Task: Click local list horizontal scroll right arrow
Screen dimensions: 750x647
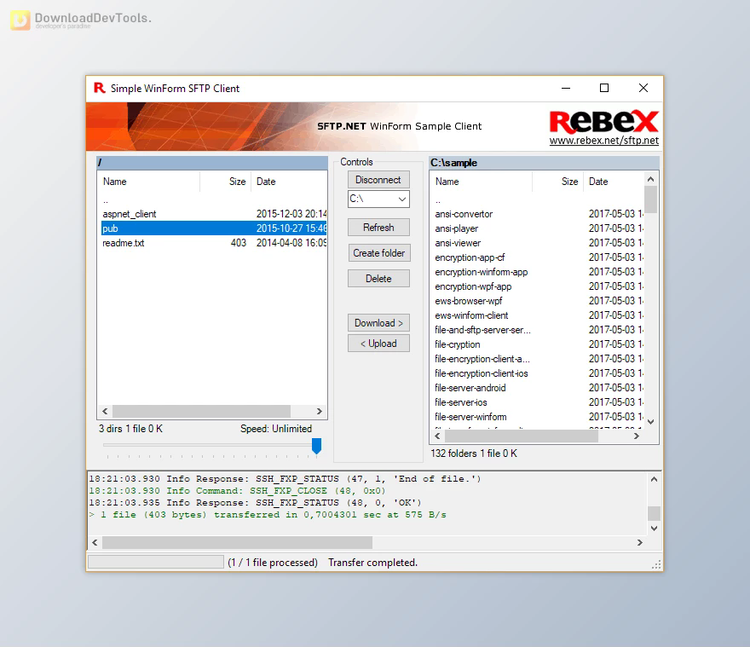Action: point(636,436)
